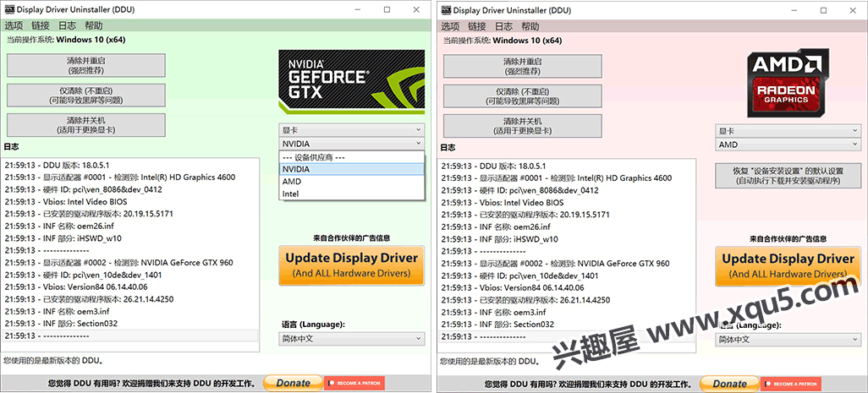The width and height of the screenshot is (868, 393).
Task: Open 选项 menu in right window
Action: pos(450,26)
